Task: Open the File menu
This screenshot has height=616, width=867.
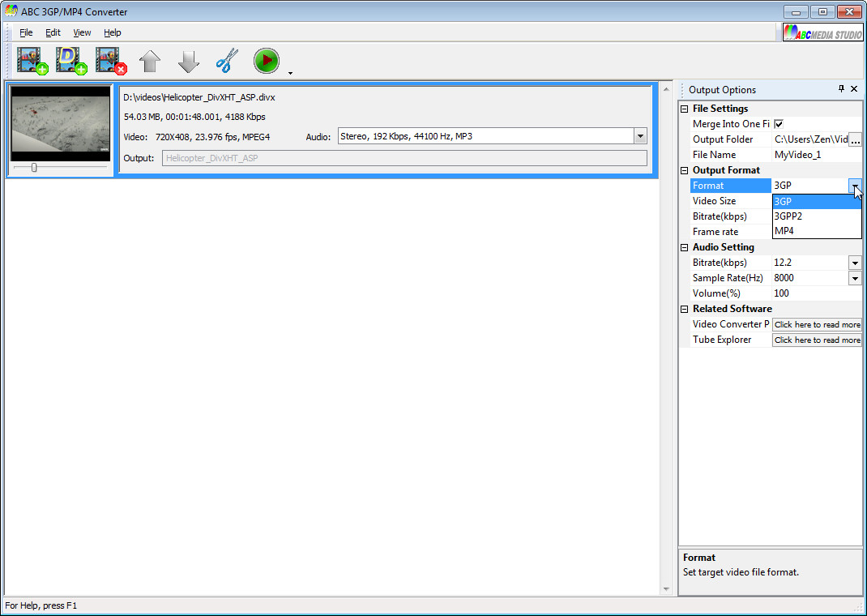Action: (26, 32)
